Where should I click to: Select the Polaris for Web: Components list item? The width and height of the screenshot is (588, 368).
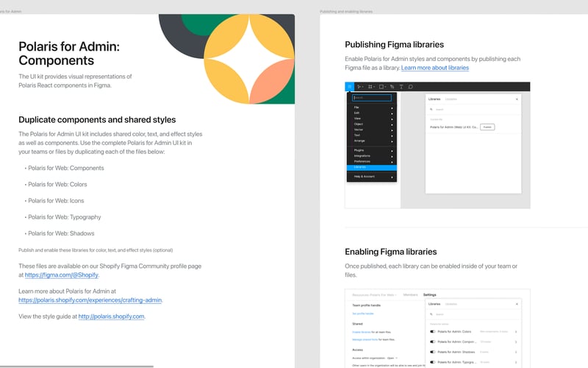pyautogui.click(x=66, y=168)
